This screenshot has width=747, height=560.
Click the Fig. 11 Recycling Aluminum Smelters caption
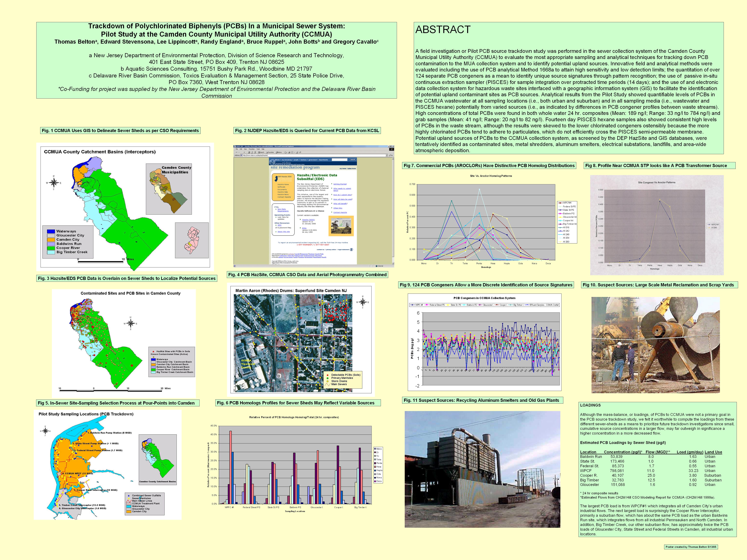(483, 400)
